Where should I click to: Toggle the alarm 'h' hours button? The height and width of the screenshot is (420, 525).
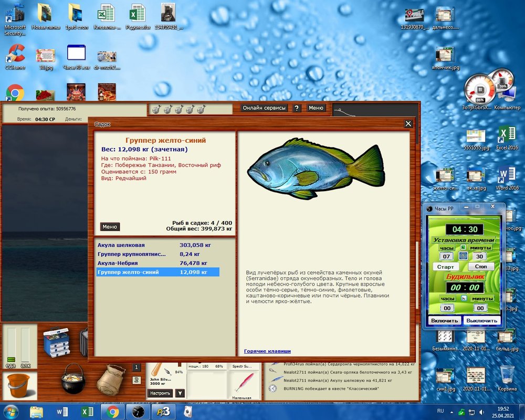[464, 298]
